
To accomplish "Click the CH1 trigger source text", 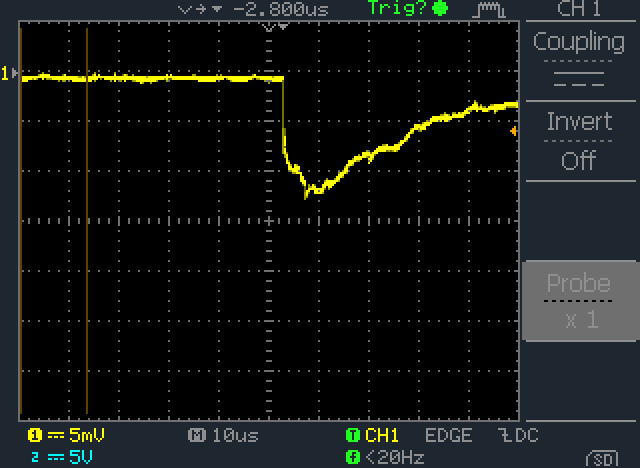I will [x=382, y=435].
